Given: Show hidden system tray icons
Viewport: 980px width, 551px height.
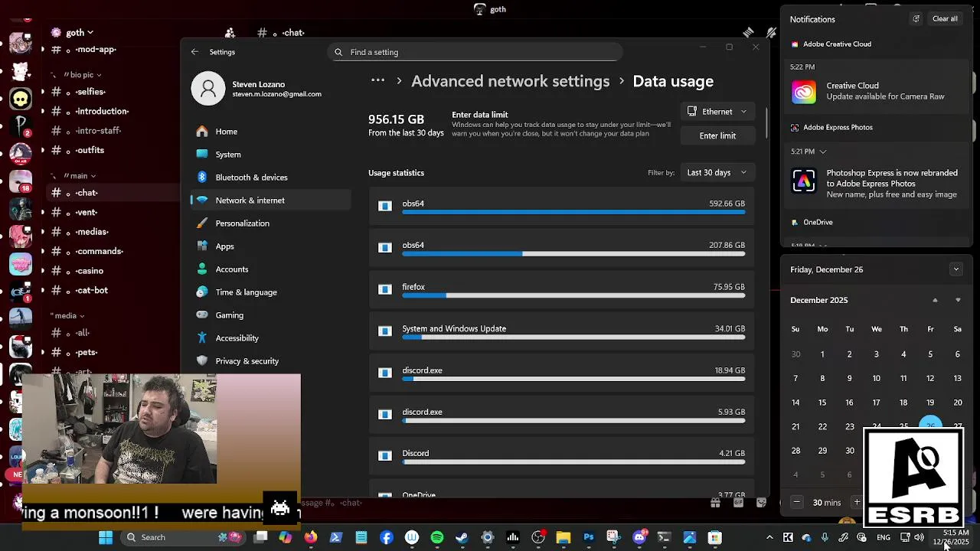Looking at the screenshot, I should [x=769, y=537].
